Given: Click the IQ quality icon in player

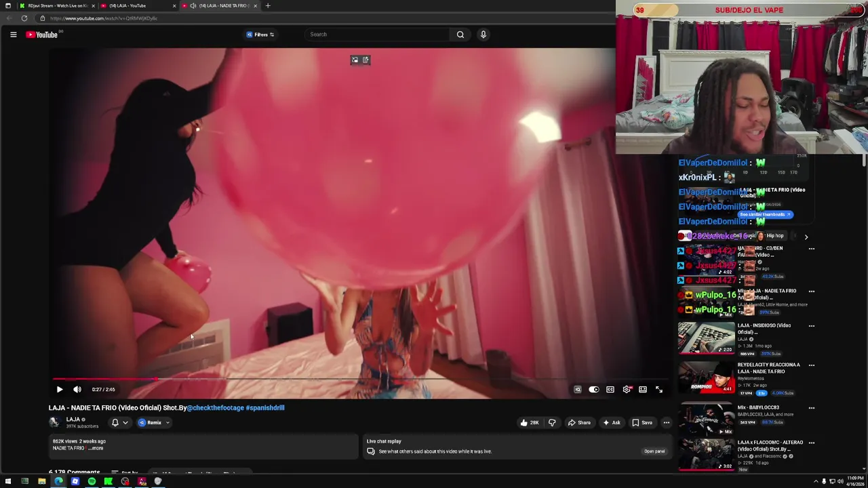Looking at the screenshot, I should pos(578,390).
